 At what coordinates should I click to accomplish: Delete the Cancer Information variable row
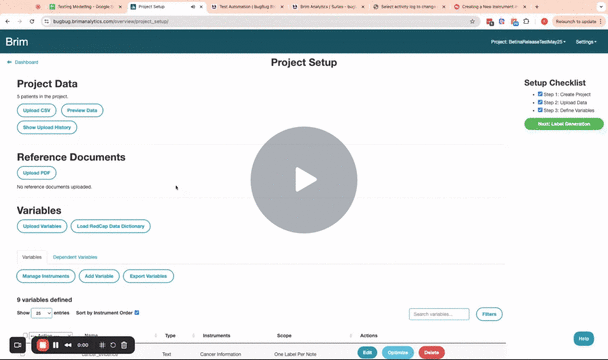432,353
